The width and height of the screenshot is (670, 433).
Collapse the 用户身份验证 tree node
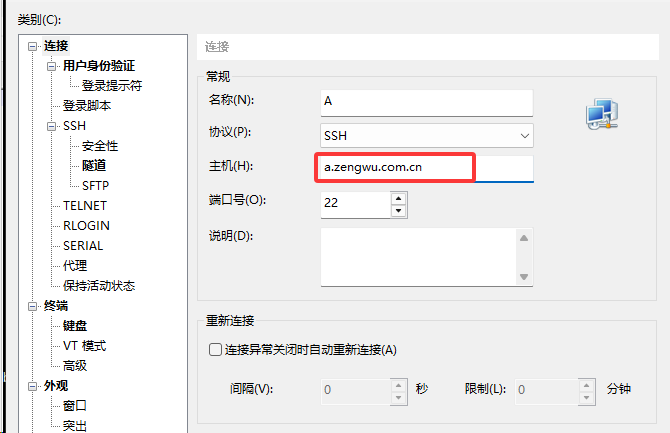point(52,66)
